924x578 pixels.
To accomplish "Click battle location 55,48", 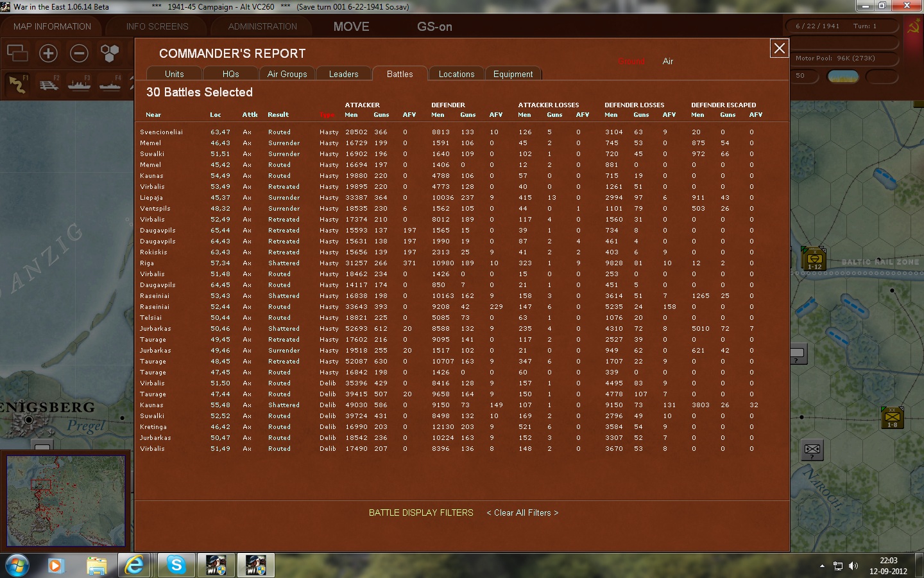I will [220, 405].
